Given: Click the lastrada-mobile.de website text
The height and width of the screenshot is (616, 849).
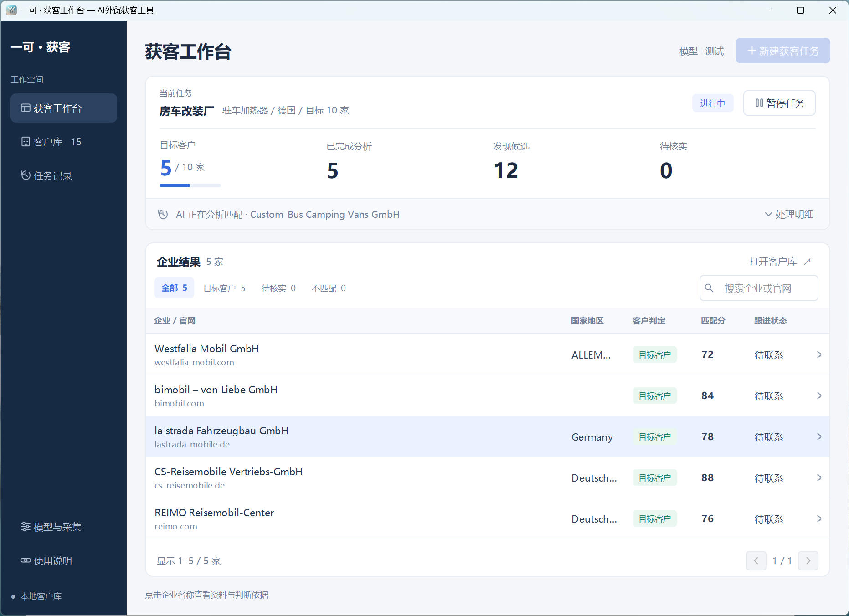Looking at the screenshot, I should [192, 444].
